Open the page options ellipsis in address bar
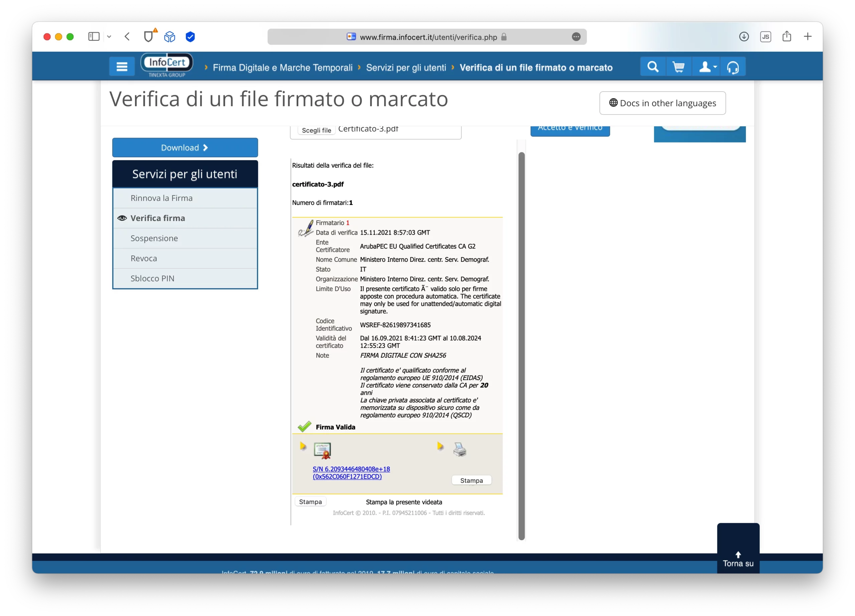Viewport: 855px width, 616px height. 576,36
